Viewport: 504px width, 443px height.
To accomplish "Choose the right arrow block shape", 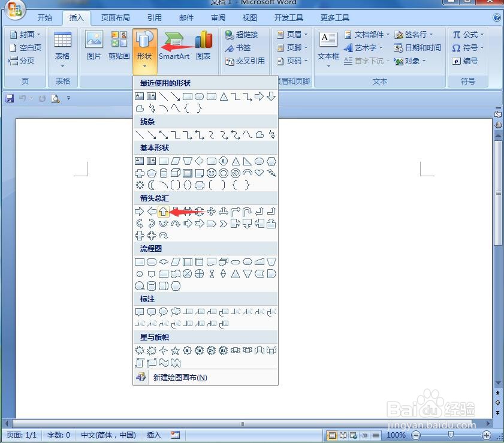I will click(x=139, y=211).
